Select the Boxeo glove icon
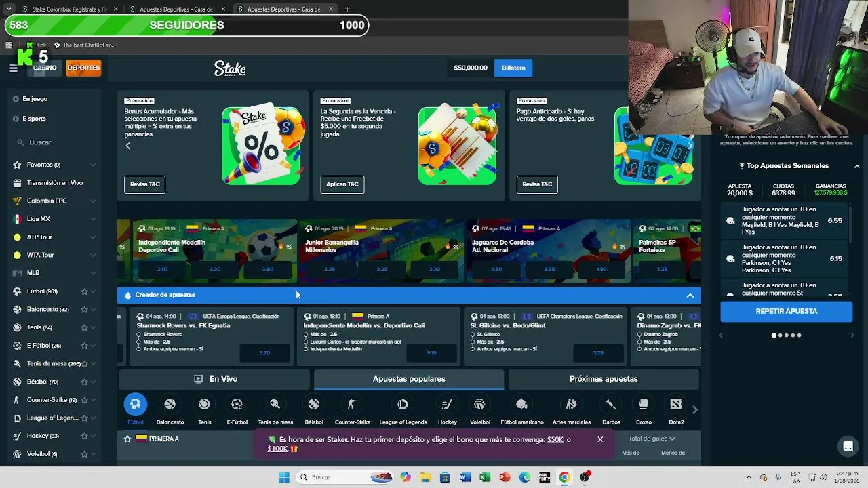 click(x=644, y=405)
